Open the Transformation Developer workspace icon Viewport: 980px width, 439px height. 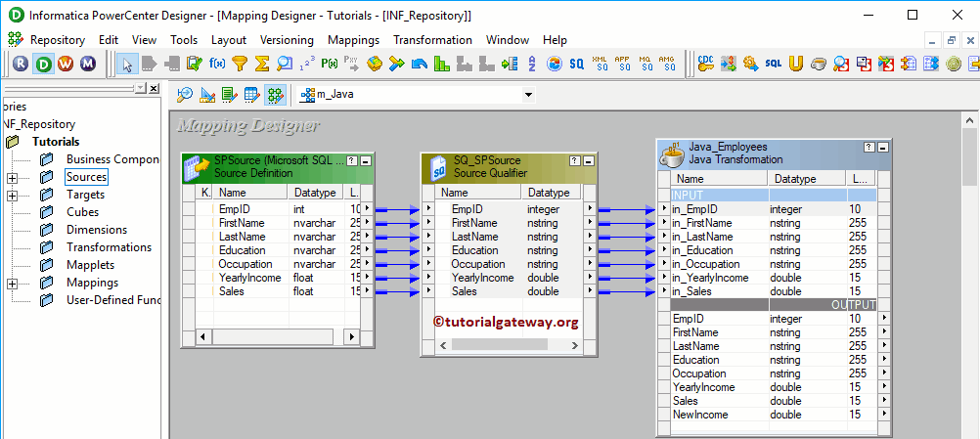tap(230, 95)
